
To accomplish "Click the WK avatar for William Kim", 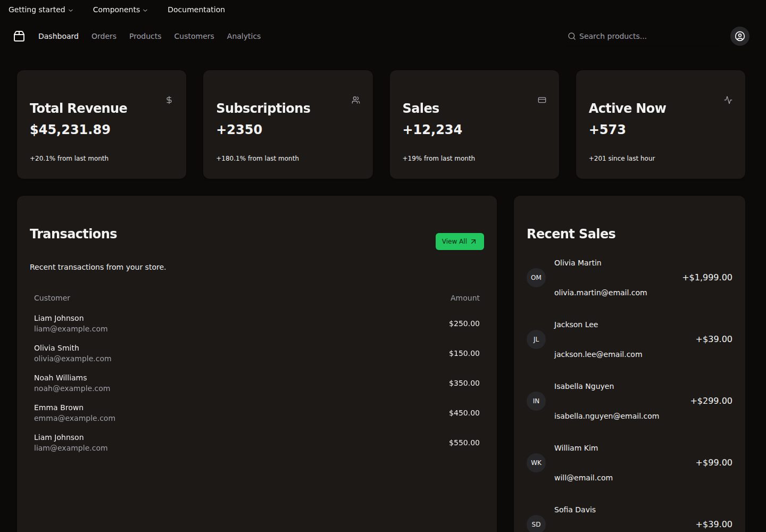I will click(536, 463).
